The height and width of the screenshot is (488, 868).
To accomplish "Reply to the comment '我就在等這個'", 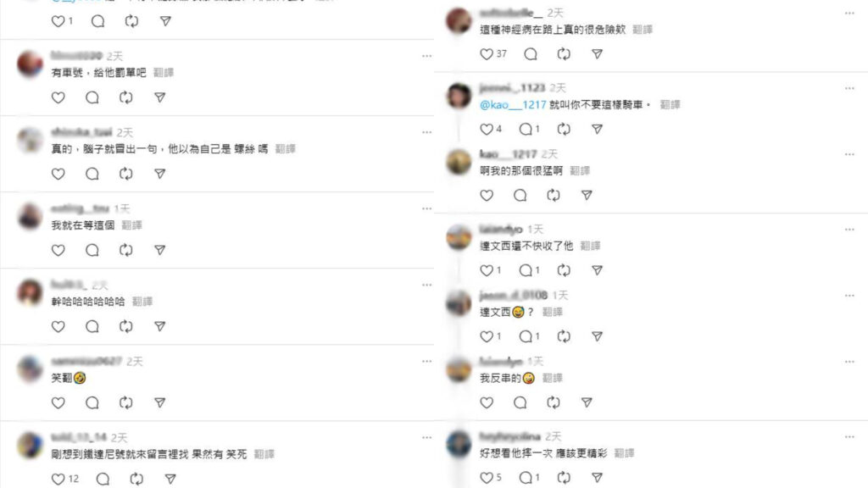I will pyautogui.click(x=92, y=250).
